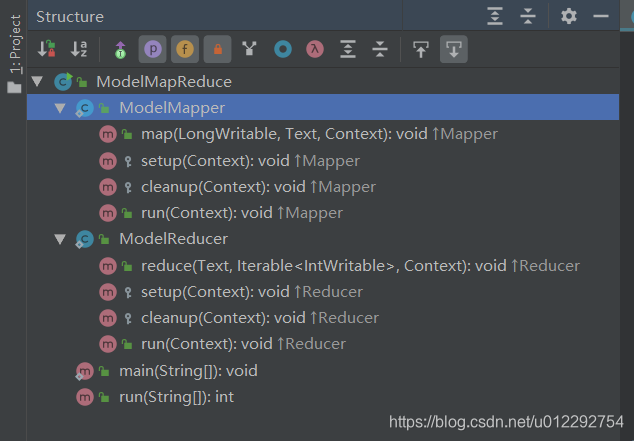The image size is (634, 441).
Task: Select setup(Context) method of Mapper
Action: pyautogui.click(x=323, y=161)
